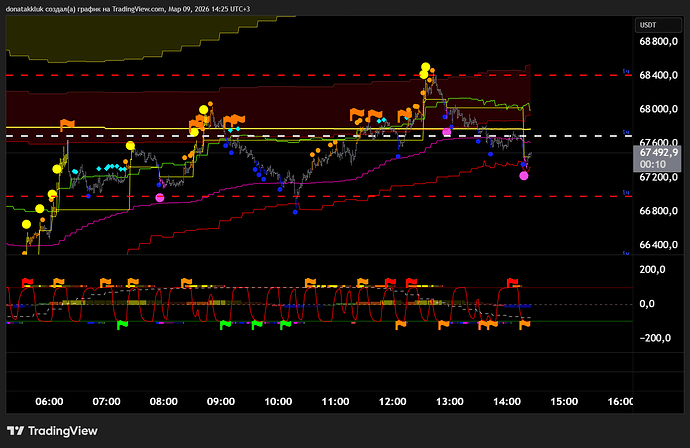This screenshot has width=690, height=448.
Task: Click the 15:00 time axis label
Action: click(x=565, y=400)
